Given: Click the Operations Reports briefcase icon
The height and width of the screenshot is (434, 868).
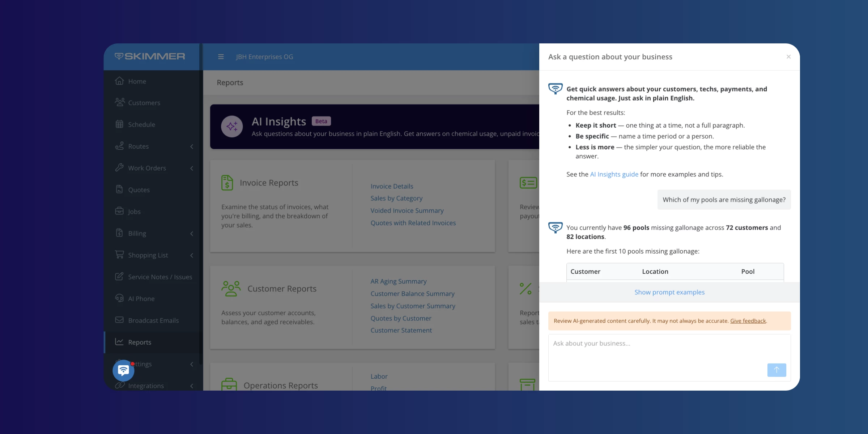Looking at the screenshot, I should [229, 384].
